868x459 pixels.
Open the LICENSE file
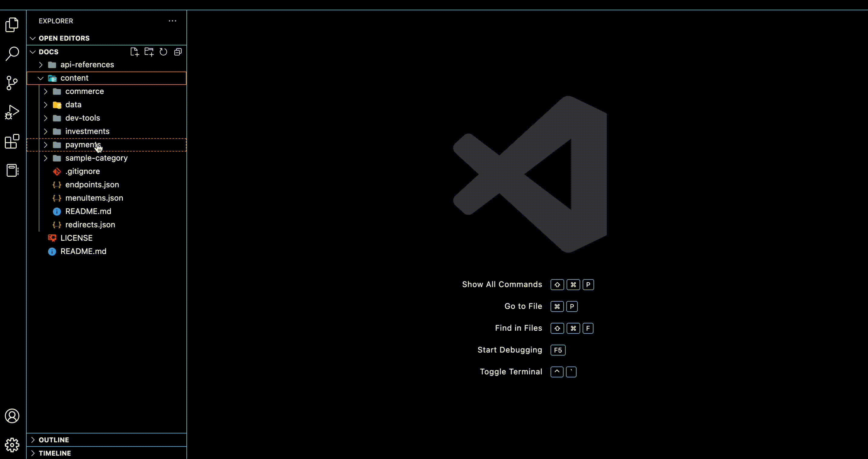(76, 238)
